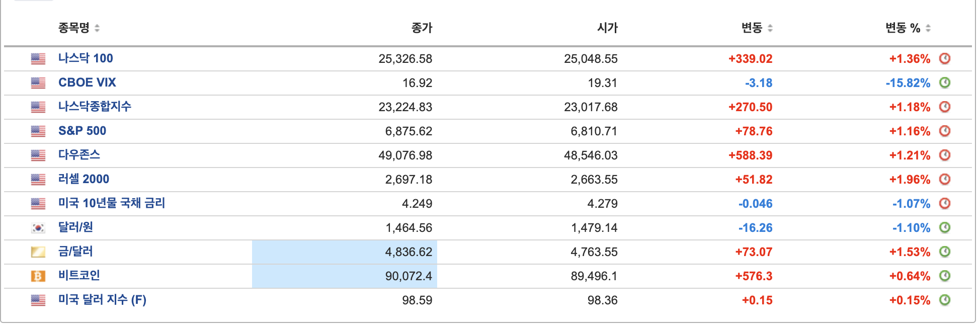
Task: Sort table by 종목명 column arrows
Action: [x=97, y=28]
